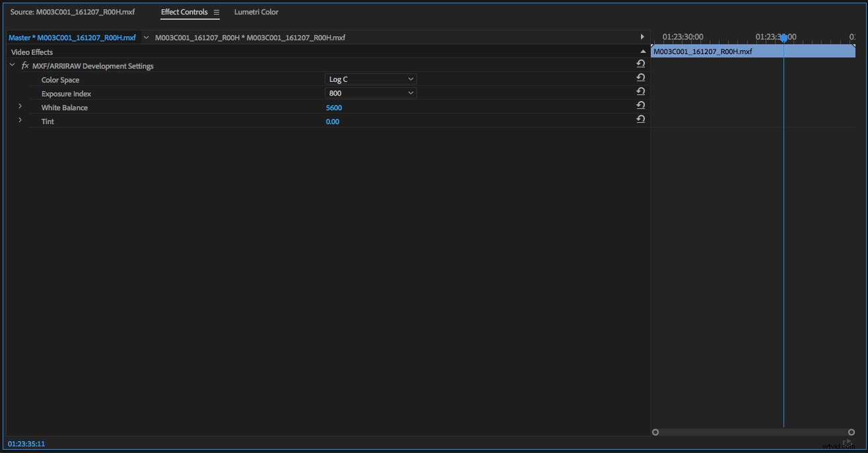
Task: Click the blue timecode 01:23:35:11
Action: [26, 444]
